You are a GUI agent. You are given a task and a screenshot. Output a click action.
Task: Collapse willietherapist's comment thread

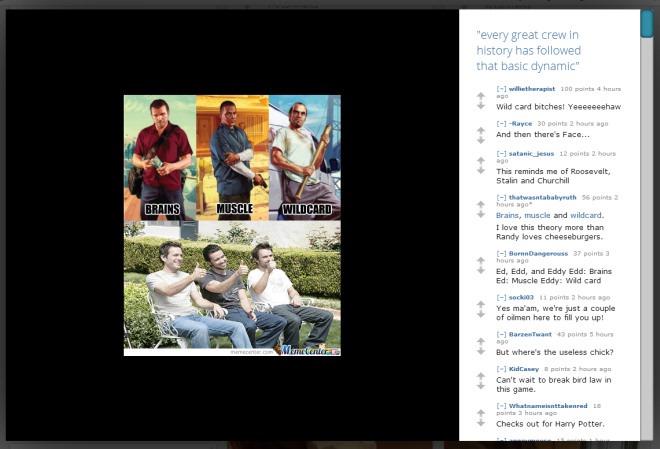[x=501, y=89]
